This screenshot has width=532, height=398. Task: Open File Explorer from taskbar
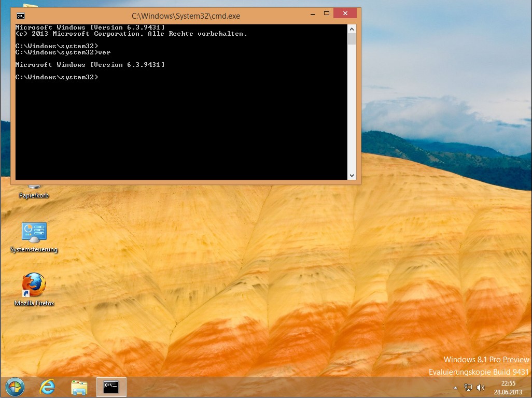(79, 387)
